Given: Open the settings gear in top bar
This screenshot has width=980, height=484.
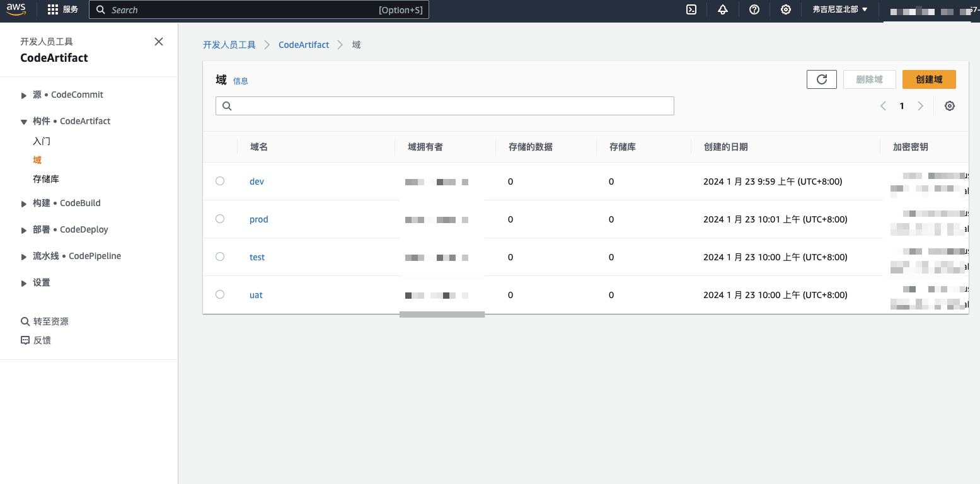Looking at the screenshot, I should (x=786, y=9).
